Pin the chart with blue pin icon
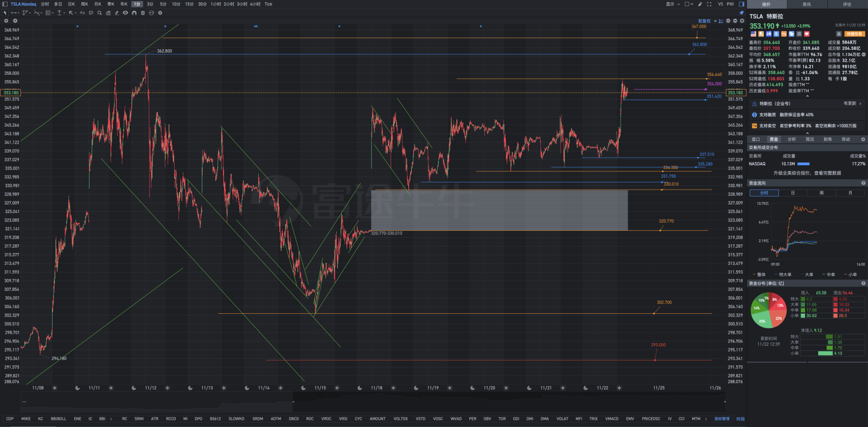This screenshot has height=427, width=868. click(x=741, y=12)
